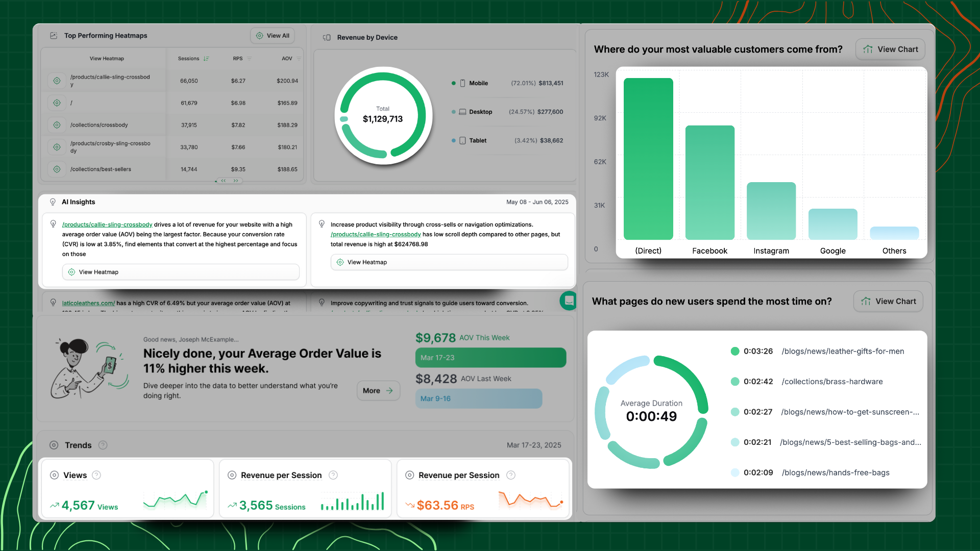Viewport: 980px width, 551px height.
Task: Open /products/callie-sling-crossbody link in first insight
Action: point(107,224)
